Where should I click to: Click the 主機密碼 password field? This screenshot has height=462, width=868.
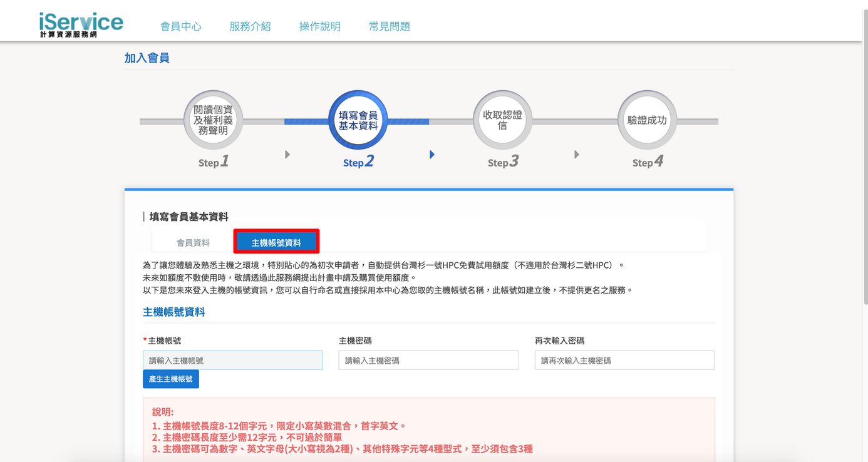point(428,360)
